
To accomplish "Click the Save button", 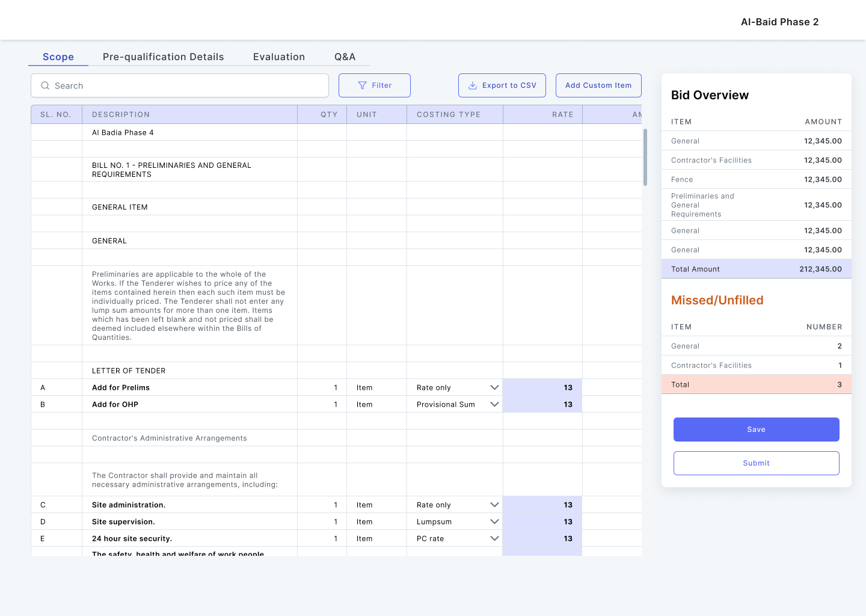I will (756, 430).
